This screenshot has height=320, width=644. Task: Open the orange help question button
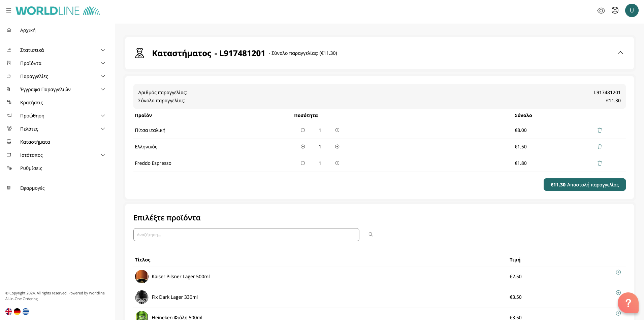point(628,303)
